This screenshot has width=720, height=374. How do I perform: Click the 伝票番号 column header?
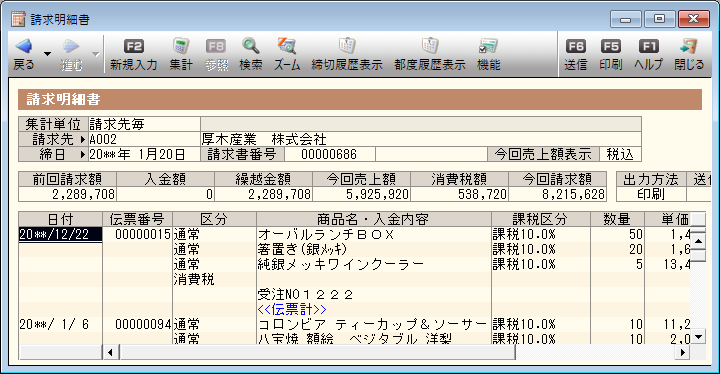tap(137, 219)
